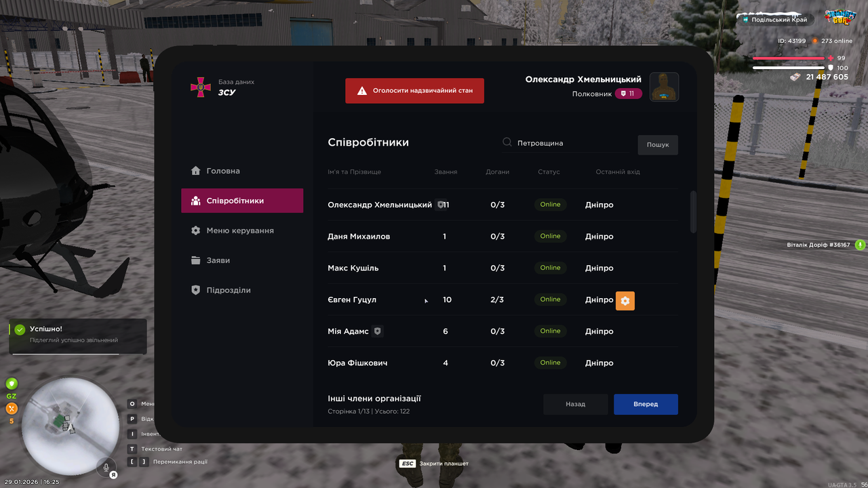The height and width of the screenshot is (488, 868).
Task: Open the Підрозділи section
Action: pos(242,290)
